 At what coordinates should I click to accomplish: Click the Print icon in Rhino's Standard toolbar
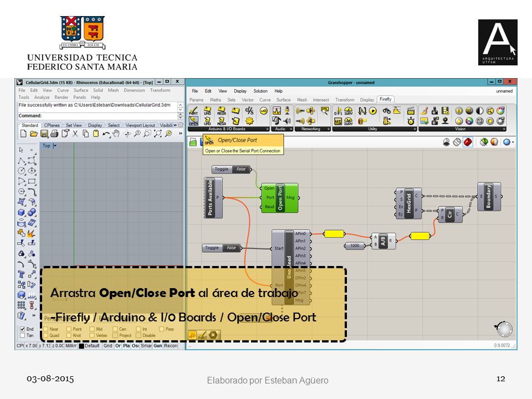pos(54,134)
